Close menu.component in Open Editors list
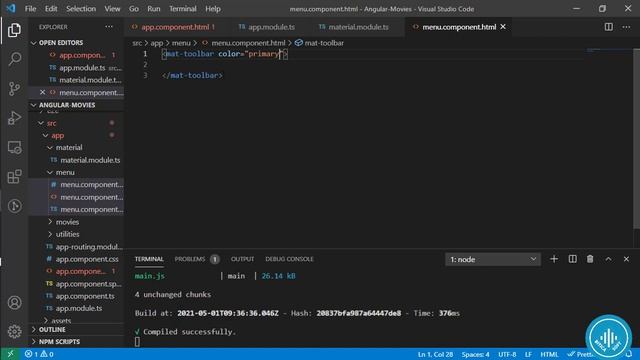The width and height of the screenshot is (640, 360). [42, 93]
